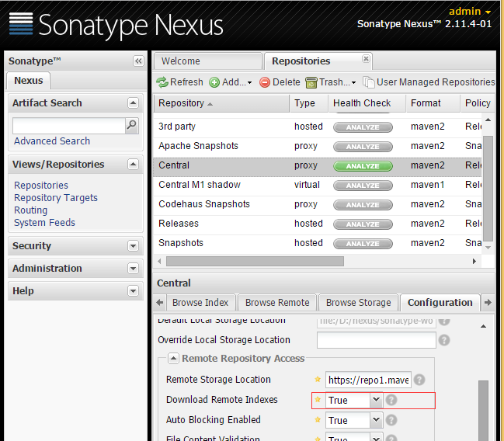
Task: Open the Routing link
Action: [30, 210]
